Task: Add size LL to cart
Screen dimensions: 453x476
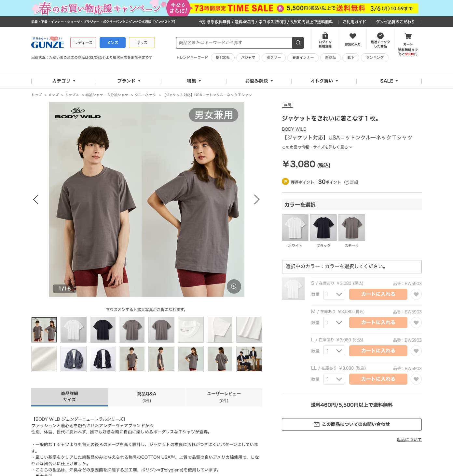Action: (x=378, y=379)
